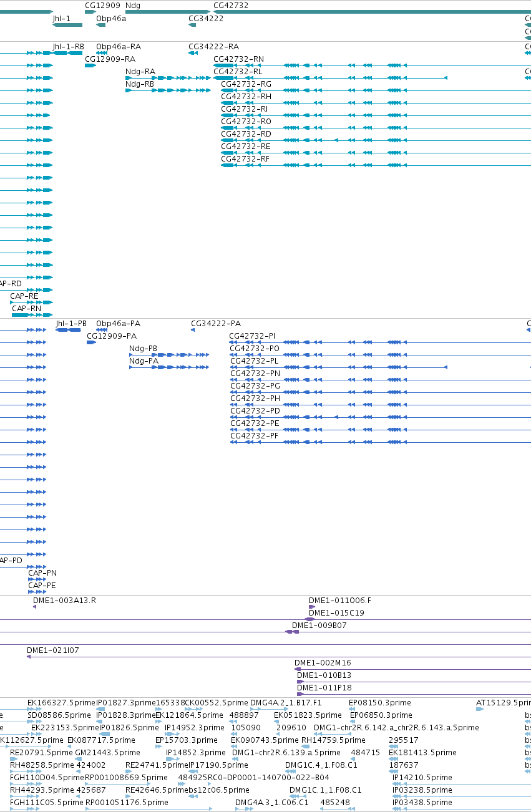The image size is (531, 812).
Task: Open the DME1-011P18 clone label
Action: [x=324, y=688]
